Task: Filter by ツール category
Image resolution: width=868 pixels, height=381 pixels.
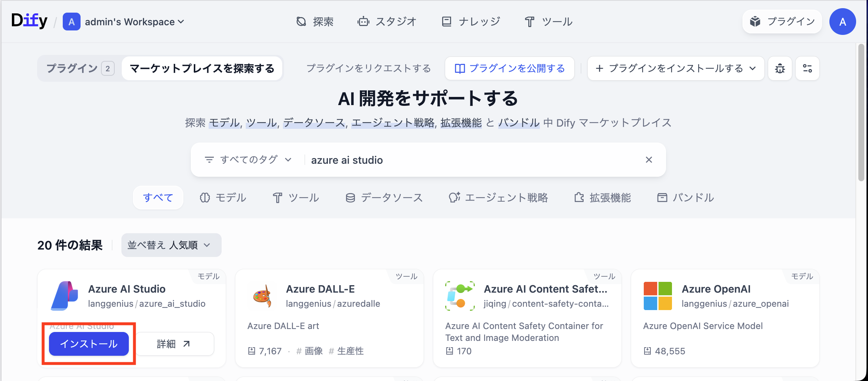Action: 296,198
